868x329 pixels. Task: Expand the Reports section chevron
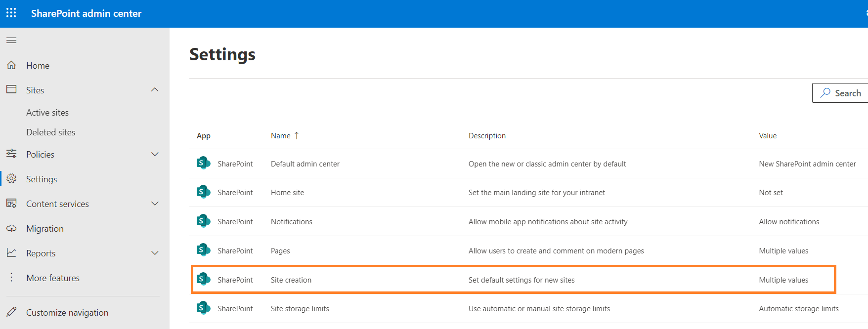coord(155,253)
